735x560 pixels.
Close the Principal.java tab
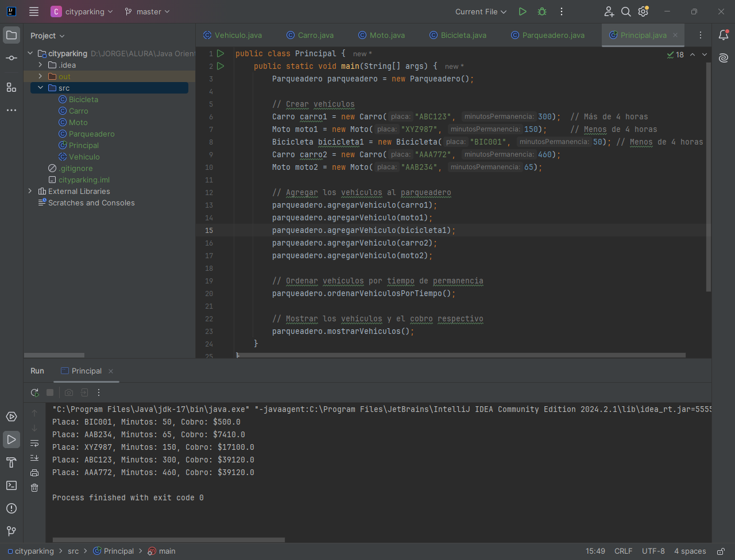tap(675, 35)
